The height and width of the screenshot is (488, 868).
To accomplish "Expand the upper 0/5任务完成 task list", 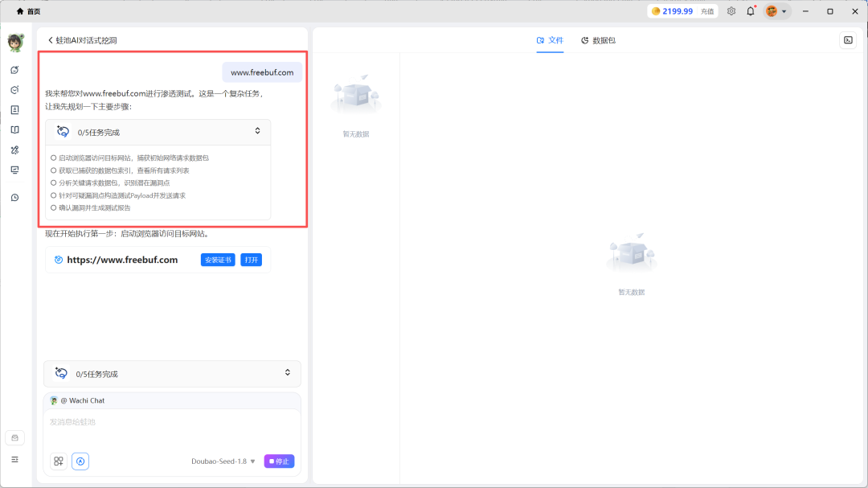I will pos(257,129).
